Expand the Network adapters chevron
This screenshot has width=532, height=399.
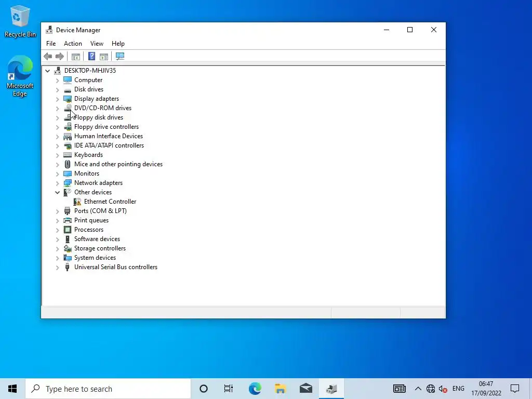pos(57,183)
